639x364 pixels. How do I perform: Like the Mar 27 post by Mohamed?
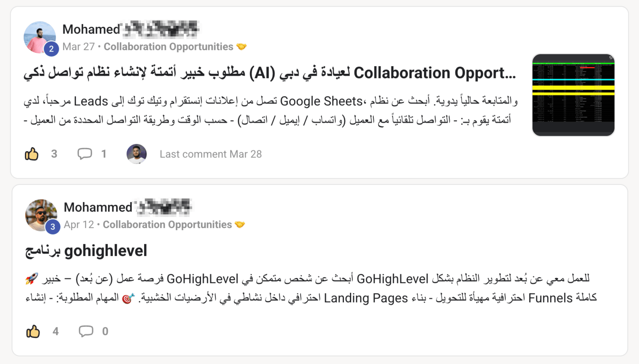32,154
